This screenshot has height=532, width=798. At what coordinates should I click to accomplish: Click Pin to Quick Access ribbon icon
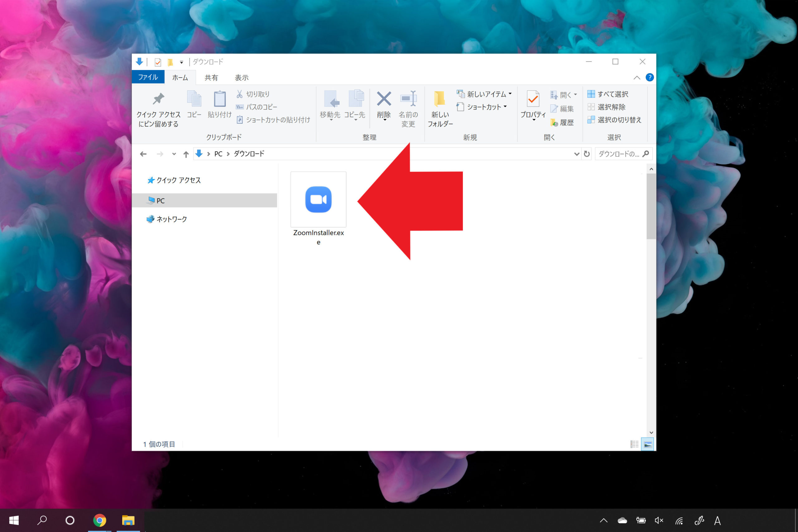(x=158, y=99)
